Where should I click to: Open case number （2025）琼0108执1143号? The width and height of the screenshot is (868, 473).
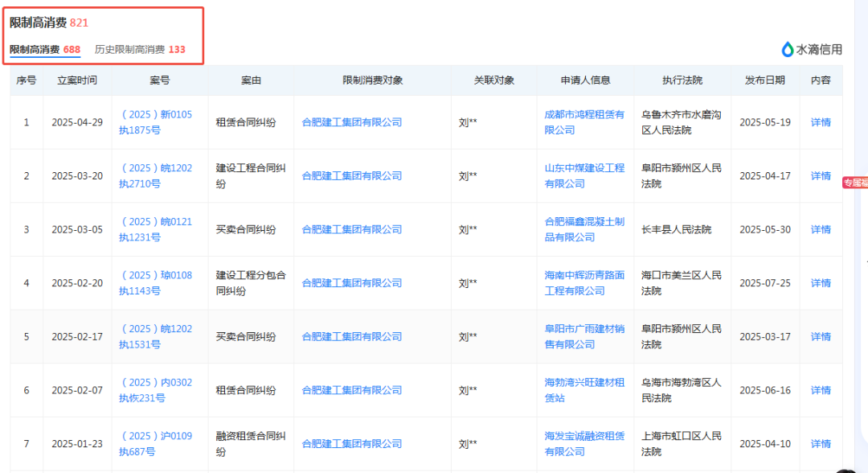[158, 283]
